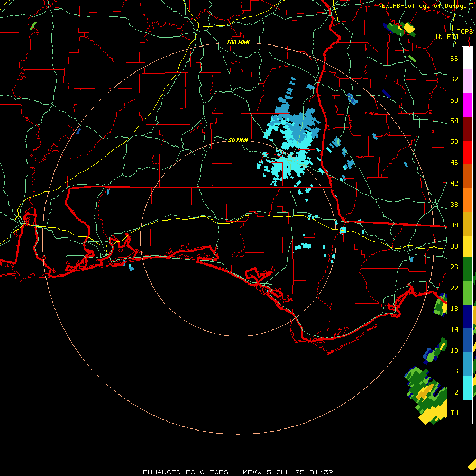The width and height of the screenshot is (476, 476).
Task: Click the black TH swatch at legend bottom
Action: (467, 411)
